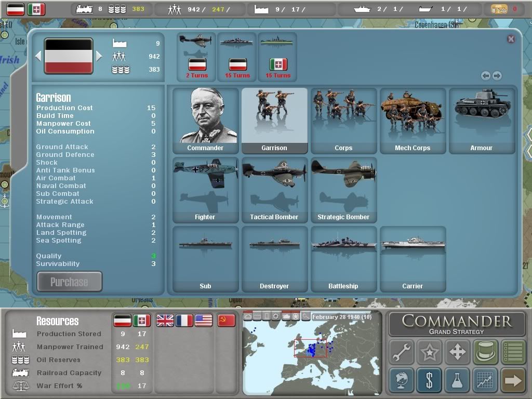Image resolution: width=532 pixels, height=399 pixels.
Task: Click the dollar sign purchase button
Action: [x=429, y=380]
